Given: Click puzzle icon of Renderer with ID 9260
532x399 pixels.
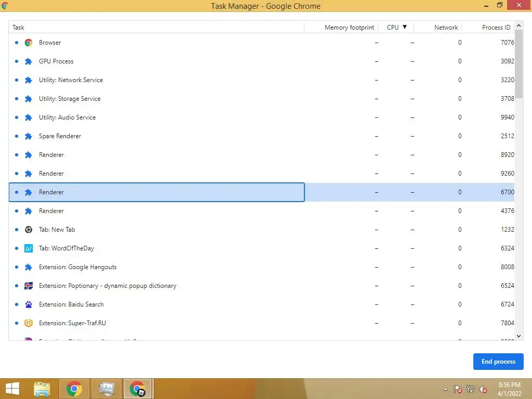Looking at the screenshot, I should click(x=29, y=174).
